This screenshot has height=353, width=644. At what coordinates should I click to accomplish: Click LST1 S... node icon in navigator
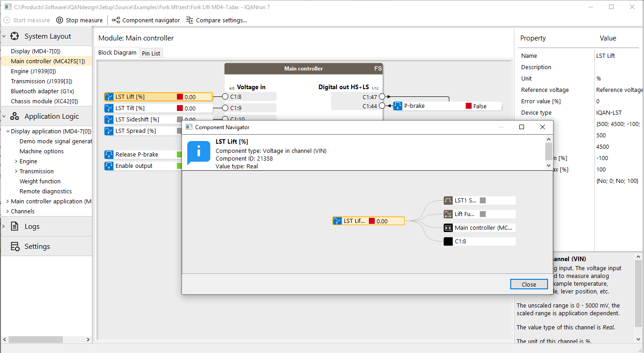coord(448,201)
